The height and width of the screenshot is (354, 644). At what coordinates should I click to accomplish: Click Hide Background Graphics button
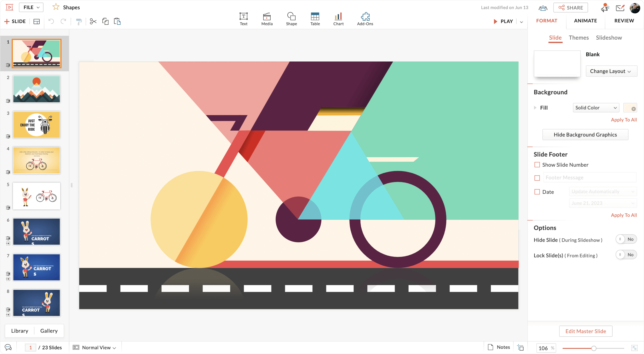click(x=585, y=135)
